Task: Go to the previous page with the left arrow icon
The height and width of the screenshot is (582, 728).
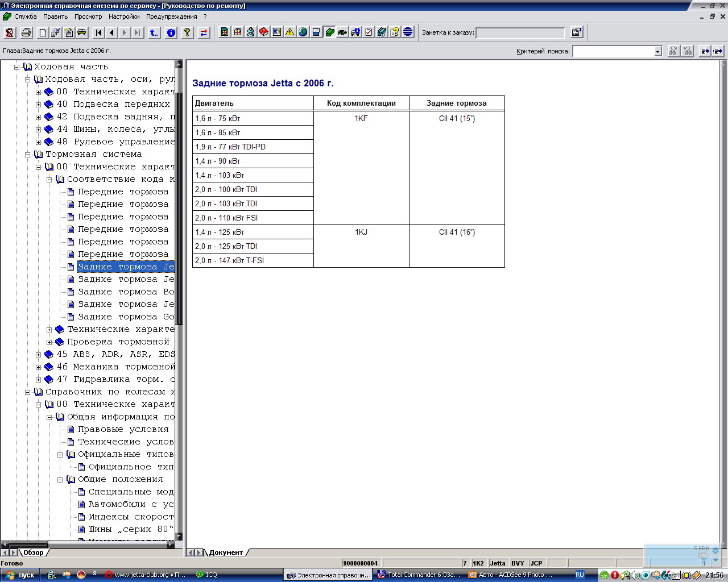Action: [x=111, y=32]
